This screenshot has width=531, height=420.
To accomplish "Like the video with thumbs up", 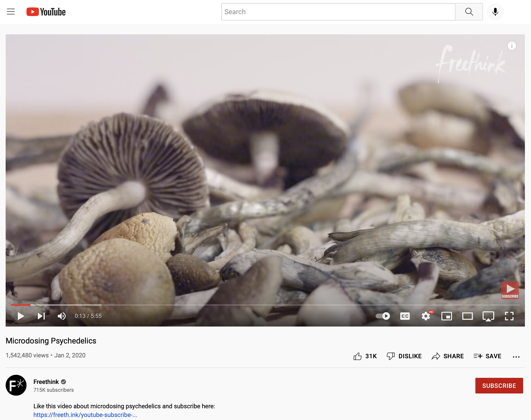I will tap(358, 356).
